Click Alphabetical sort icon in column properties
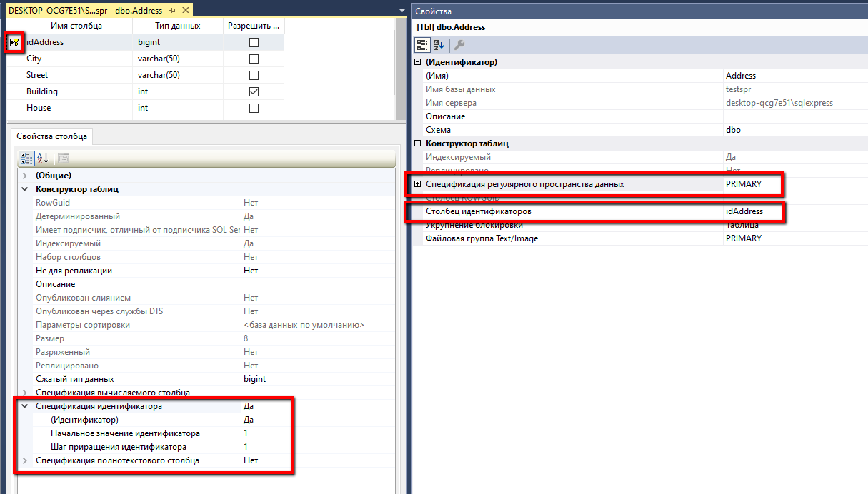Image resolution: width=868 pixels, height=494 pixels. click(42, 158)
